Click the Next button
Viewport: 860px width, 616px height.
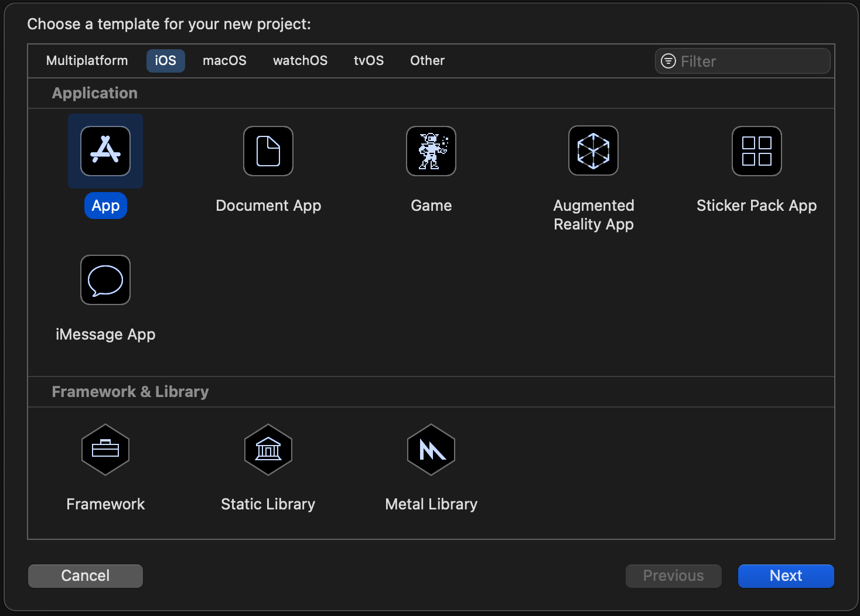(786, 576)
